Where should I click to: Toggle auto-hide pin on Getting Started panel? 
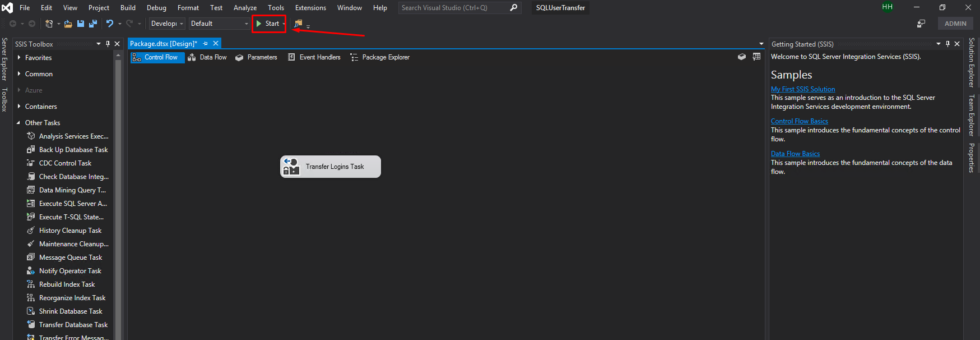pos(948,44)
